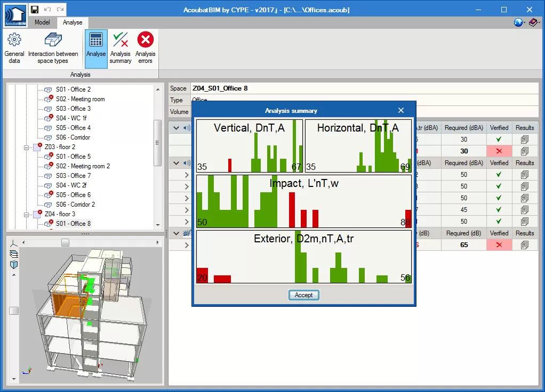
Task: Select the Analyse ribbon tab
Action: pyautogui.click(x=73, y=22)
